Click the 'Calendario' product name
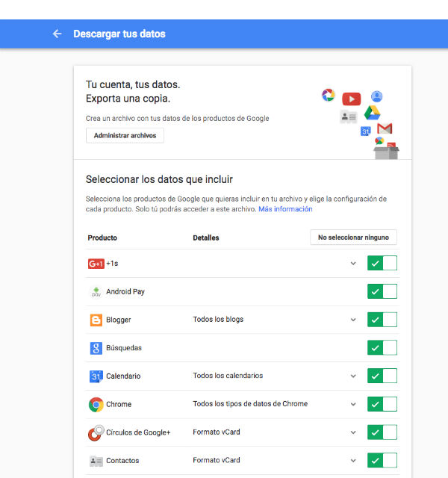This screenshot has width=448, height=478. click(123, 376)
